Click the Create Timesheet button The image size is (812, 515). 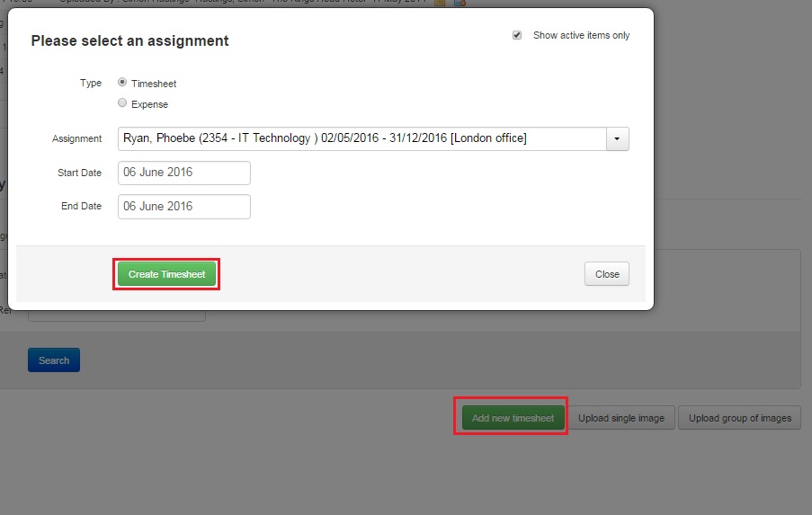click(x=166, y=274)
